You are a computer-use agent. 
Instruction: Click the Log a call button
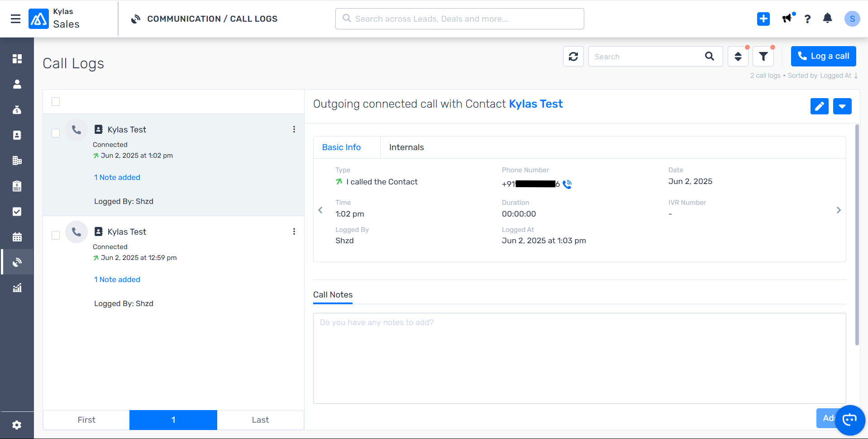coord(823,56)
